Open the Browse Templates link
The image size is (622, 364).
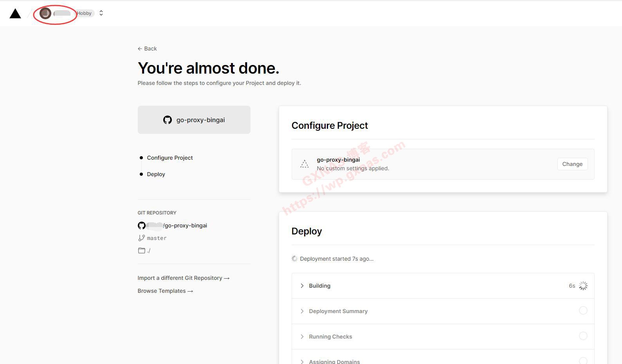(165, 291)
